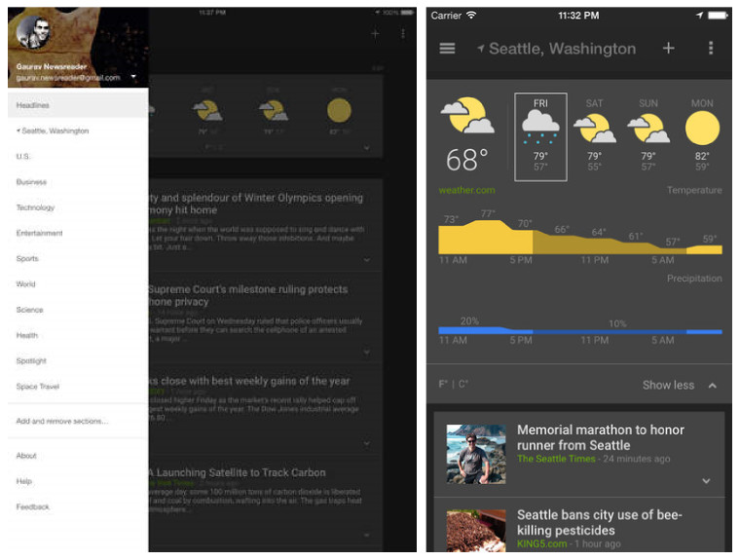Expand the account dropdown arrow by email
Image resolution: width=740 pixels, height=560 pixels.
coord(132,77)
